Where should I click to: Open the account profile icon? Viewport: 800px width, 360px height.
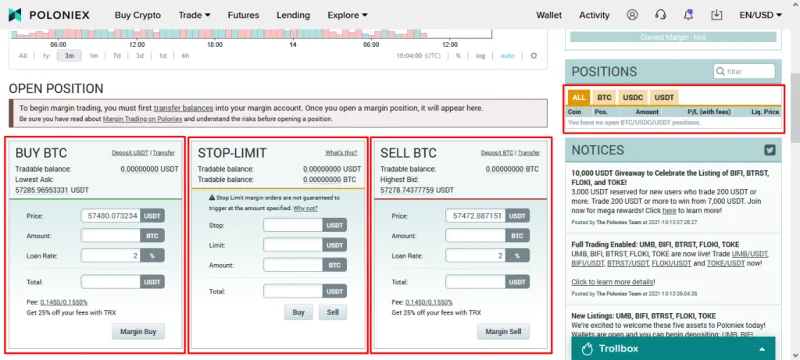tap(632, 15)
